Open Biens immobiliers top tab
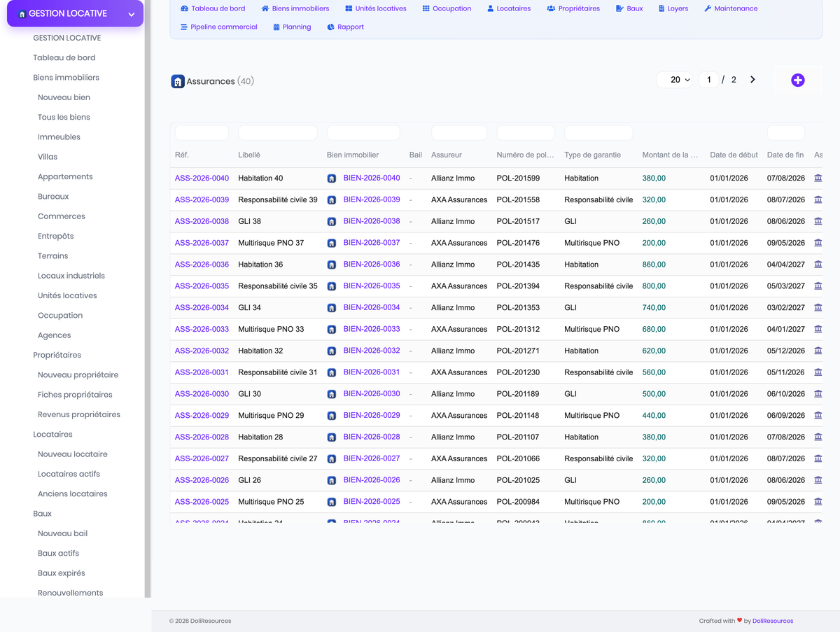Screen dimensions: 840x632 click(295, 8)
